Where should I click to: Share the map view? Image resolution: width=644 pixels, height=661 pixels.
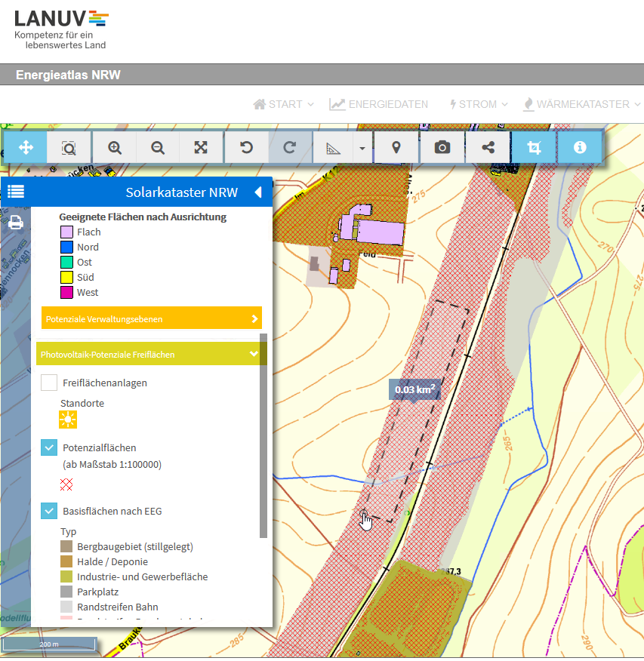pyautogui.click(x=488, y=148)
